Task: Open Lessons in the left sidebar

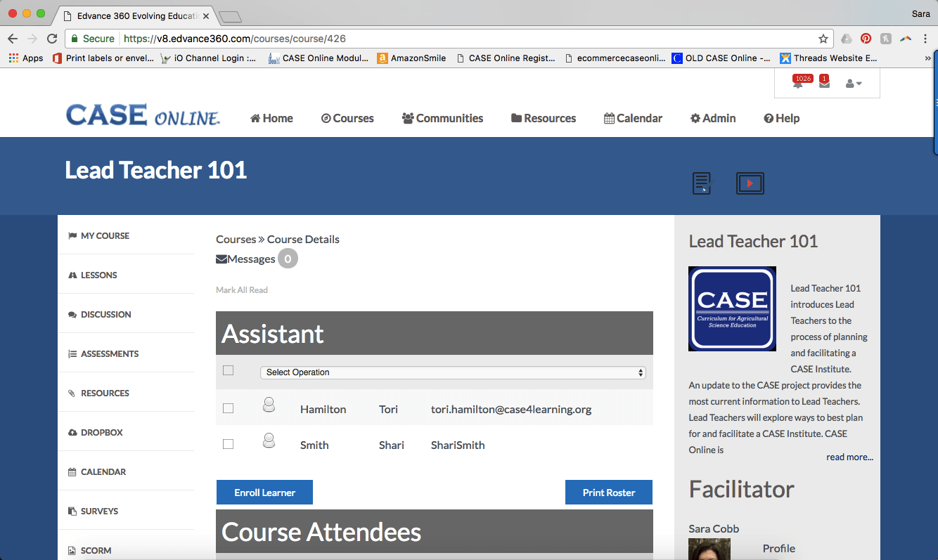Action: click(98, 275)
